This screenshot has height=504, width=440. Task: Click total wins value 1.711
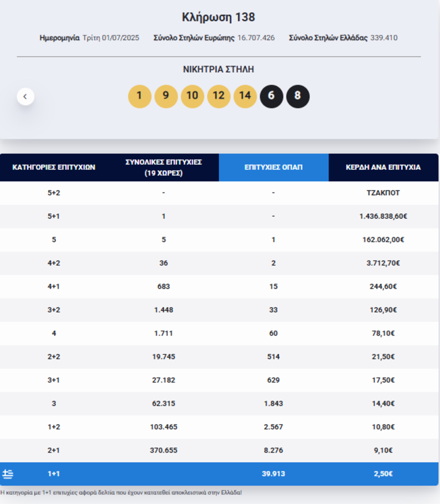click(164, 334)
